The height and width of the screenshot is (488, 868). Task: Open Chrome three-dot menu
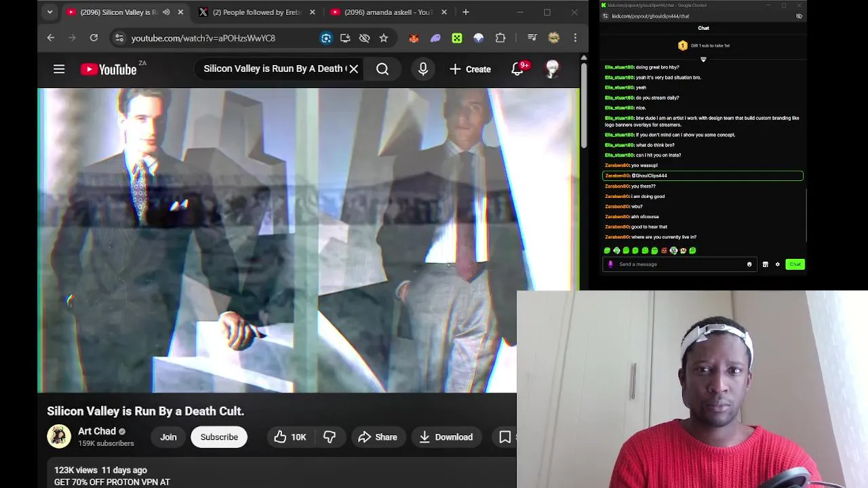(x=575, y=38)
